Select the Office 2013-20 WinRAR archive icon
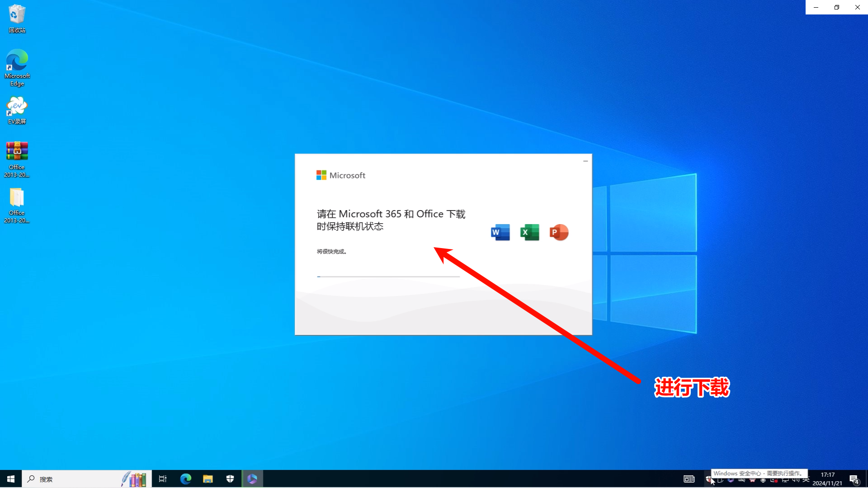The image size is (868, 488). [17, 159]
